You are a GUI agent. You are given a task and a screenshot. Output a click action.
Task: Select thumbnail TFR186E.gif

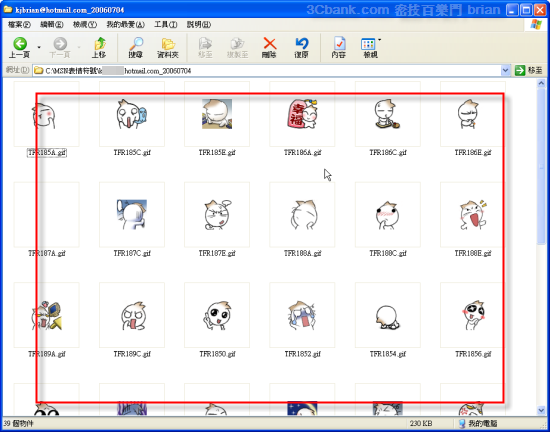(473, 114)
